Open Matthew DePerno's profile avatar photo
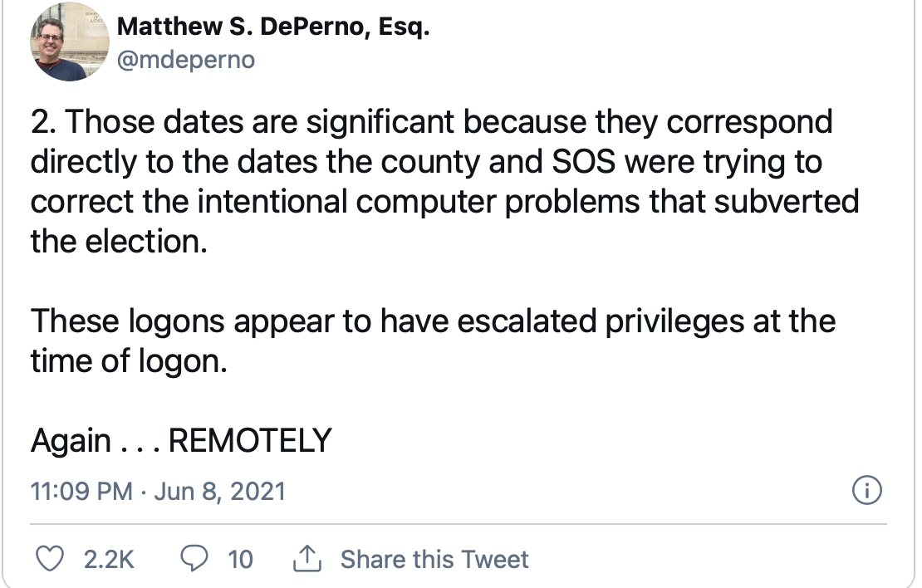922x588 pixels. point(70,42)
